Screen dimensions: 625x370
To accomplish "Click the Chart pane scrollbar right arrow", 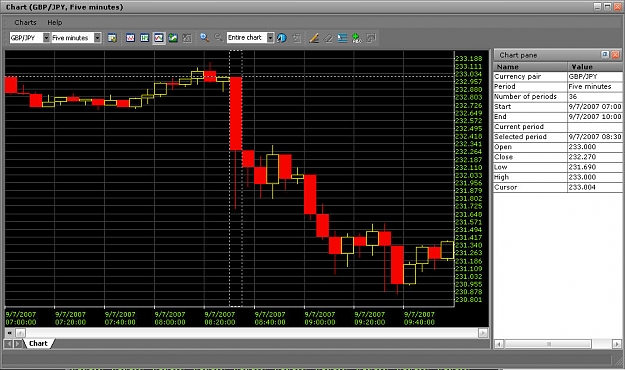I will click(x=617, y=344).
